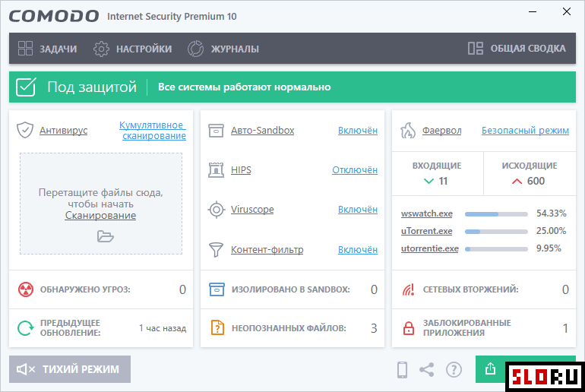Open the Контент-фильтр link
Image resolution: width=585 pixels, height=392 pixels.
click(267, 249)
